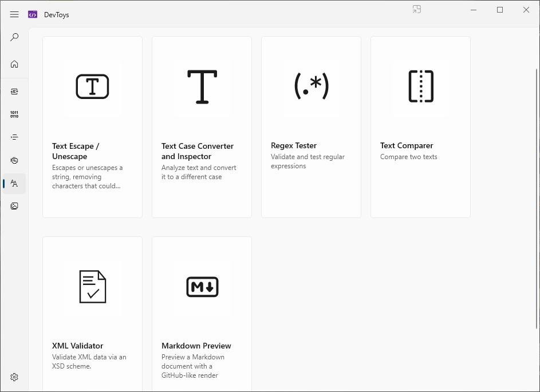
Task: Open the Graphic image sidebar icon
Action: [14, 206]
